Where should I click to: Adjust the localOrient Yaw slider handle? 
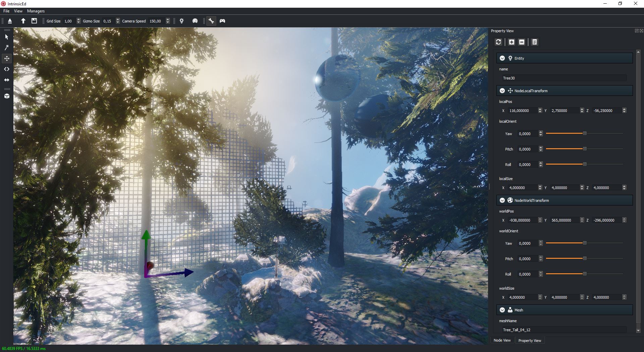(x=585, y=133)
